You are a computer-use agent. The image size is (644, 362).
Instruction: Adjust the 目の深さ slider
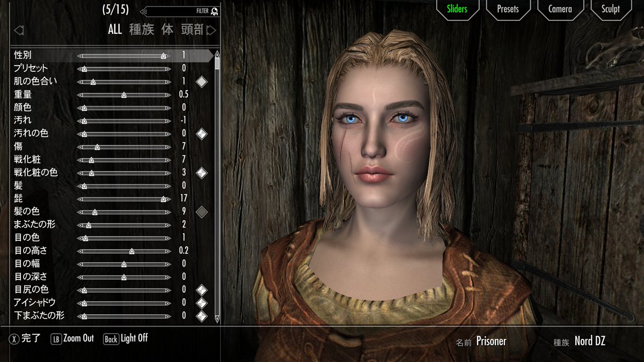point(124,277)
